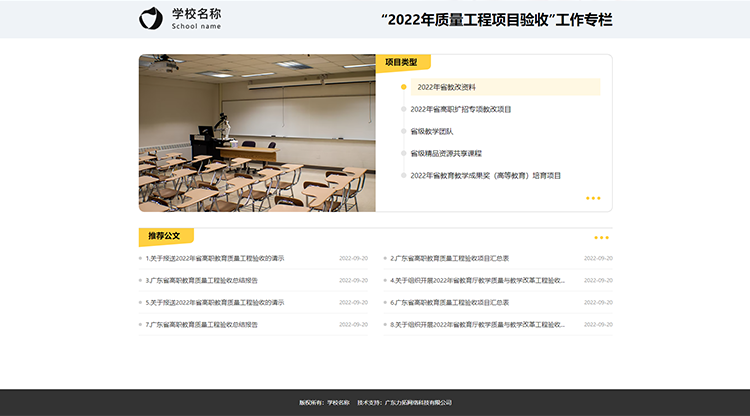Click the three-dot more icon in 项目类型 panel
This screenshot has width=750, height=416.
point(593,198)
